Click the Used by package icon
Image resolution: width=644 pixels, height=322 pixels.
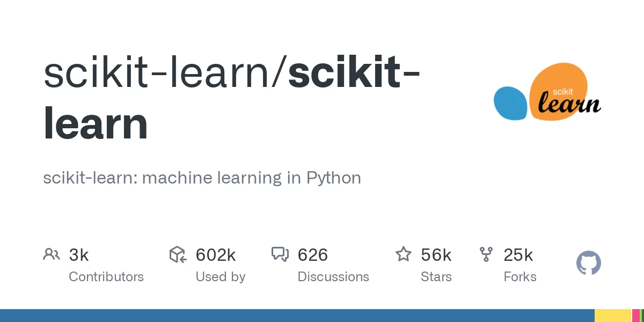(x=178, y=254)
